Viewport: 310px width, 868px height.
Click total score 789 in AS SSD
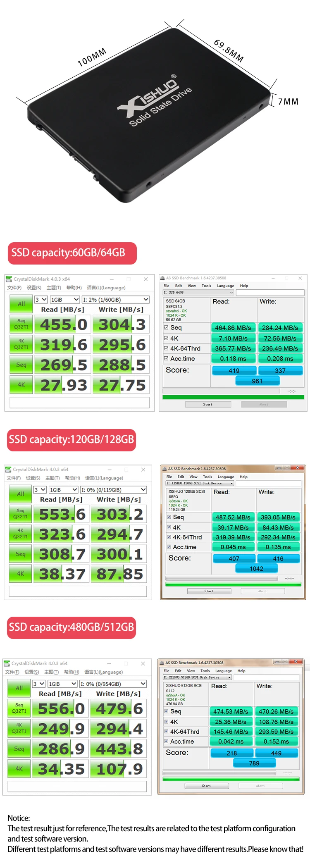[254, 763]
